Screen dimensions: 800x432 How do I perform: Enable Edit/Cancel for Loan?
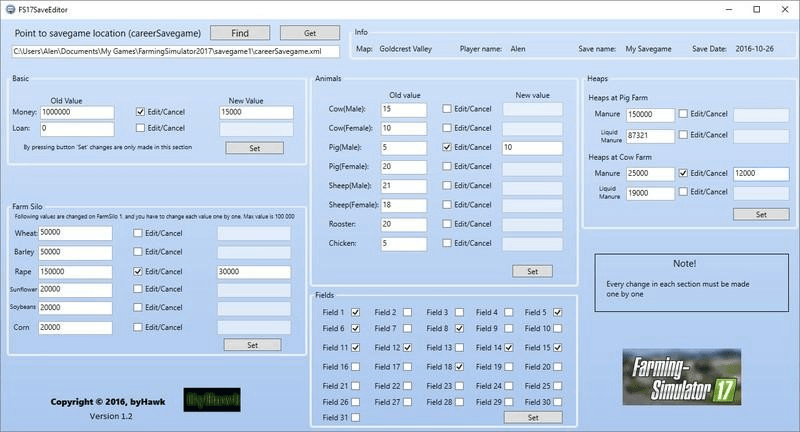(139, 128)
